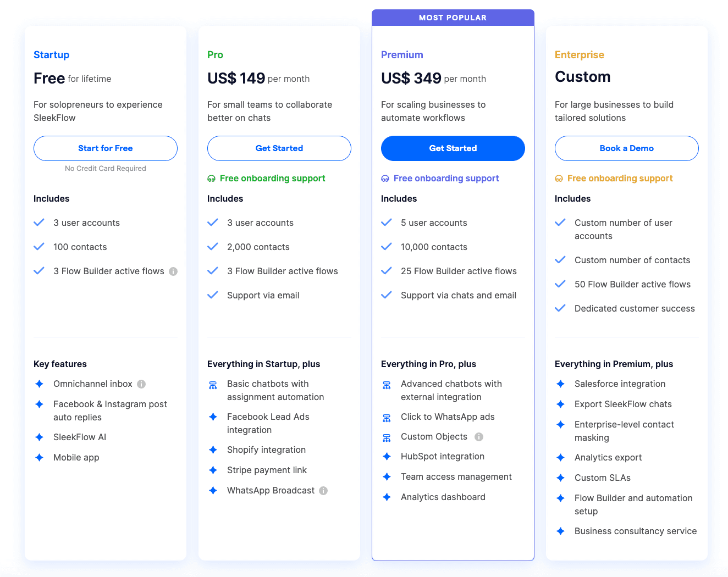
Task: Click sparkle icon beside Team access management
Action: tap(387, 476)
